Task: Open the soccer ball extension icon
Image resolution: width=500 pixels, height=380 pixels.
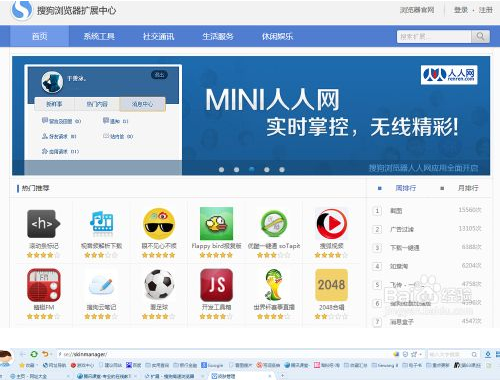Action: pyautogui.click(x=159, y=284)
